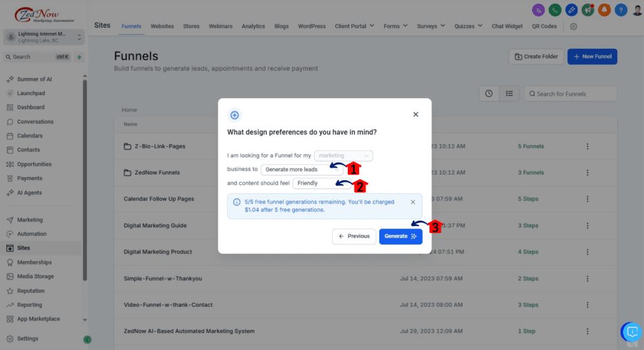Expand the Quizzes menu

click(468, 26)
